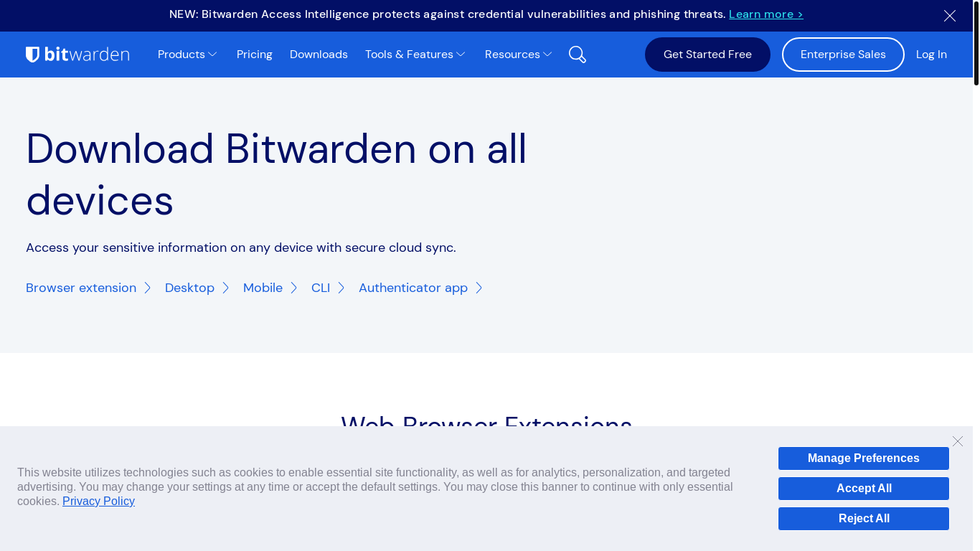Jump to Authenticator app section
The image size is (980, 551).
click(x=420, y=288)
